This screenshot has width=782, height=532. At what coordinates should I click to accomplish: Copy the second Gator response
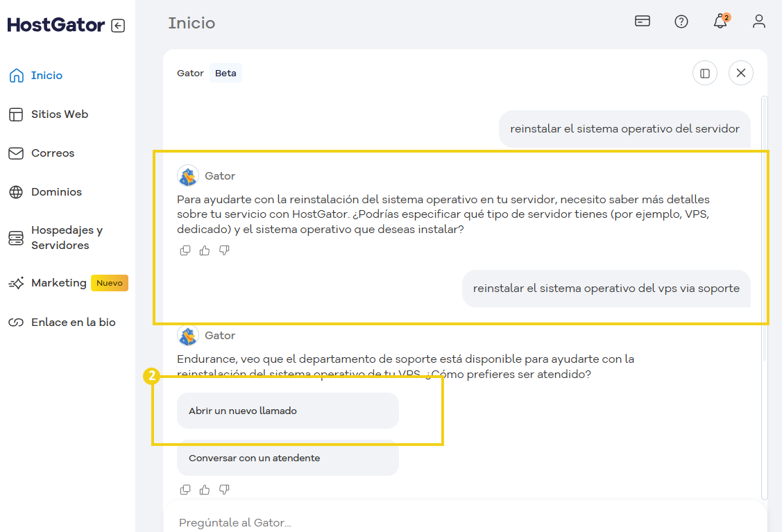coord(185,490)
